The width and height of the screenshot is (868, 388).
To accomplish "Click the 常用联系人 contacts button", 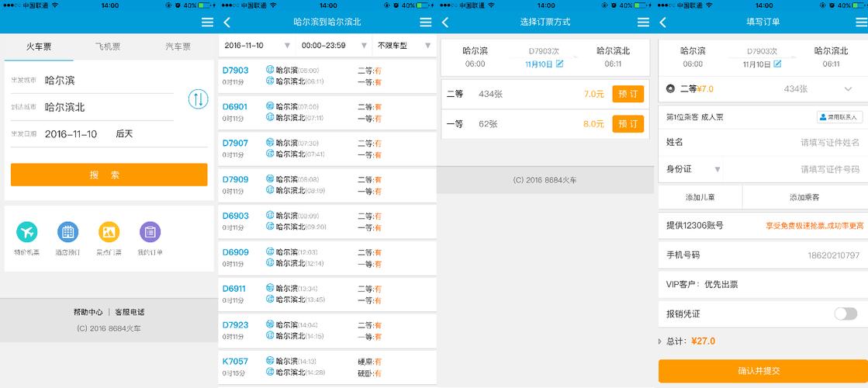I will coord(839,117).
